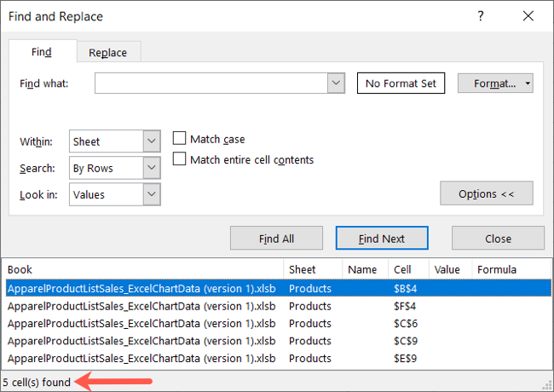Click the Format button dropdown arrow
This screenshot has height=392, width=554.
pyautogui.click(x=528, y=84)
